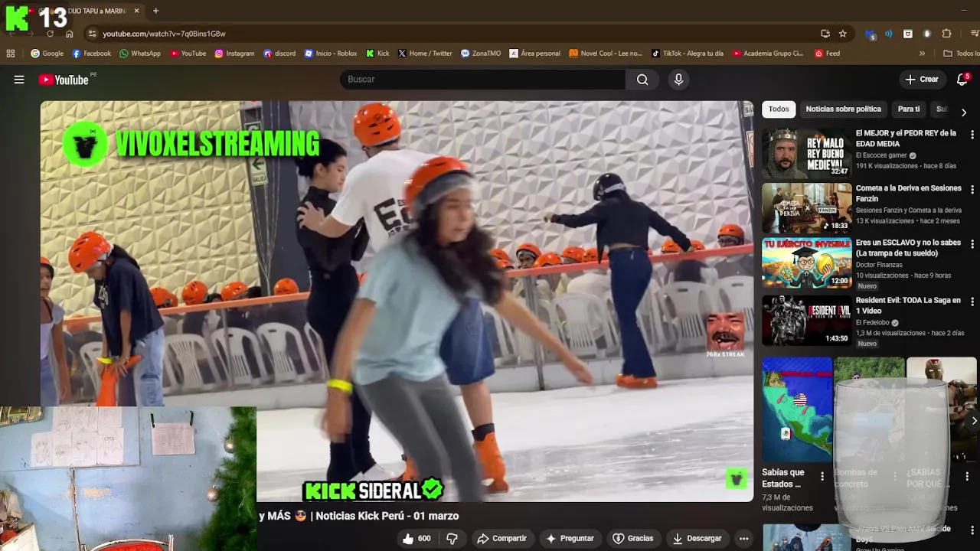Open the browser extensions puzzle icon

coord(946,34)
